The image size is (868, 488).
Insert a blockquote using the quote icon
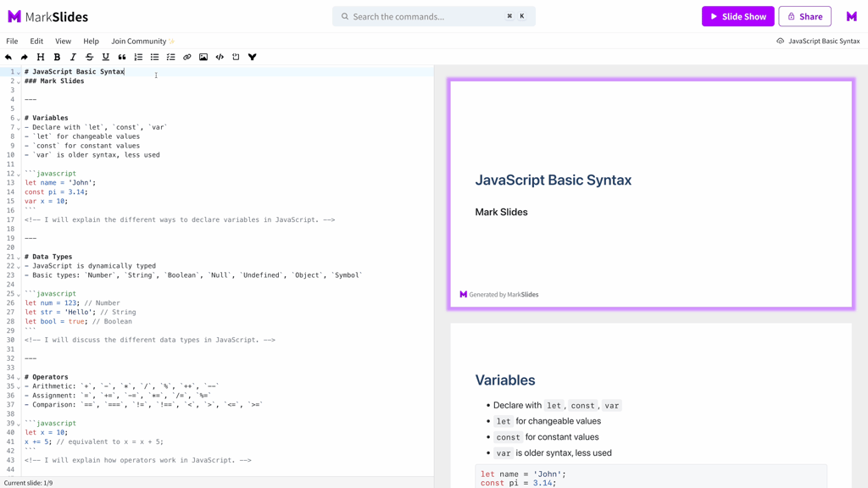tap(122, 57)
